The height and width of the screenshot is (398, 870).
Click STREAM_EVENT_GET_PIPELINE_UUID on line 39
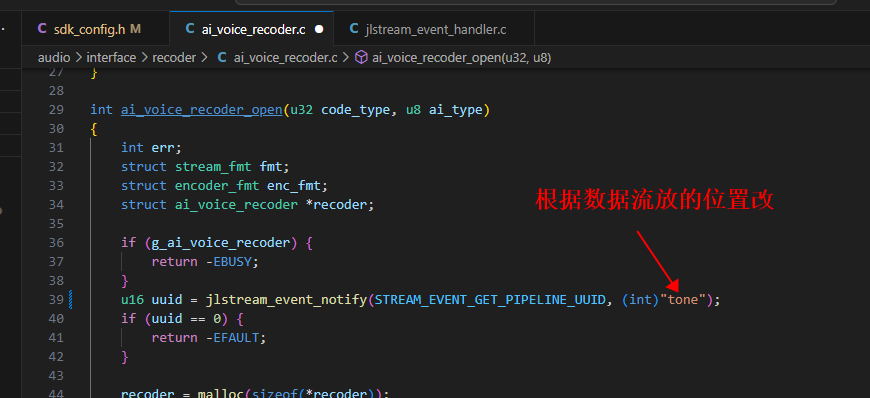pos(489,300)
